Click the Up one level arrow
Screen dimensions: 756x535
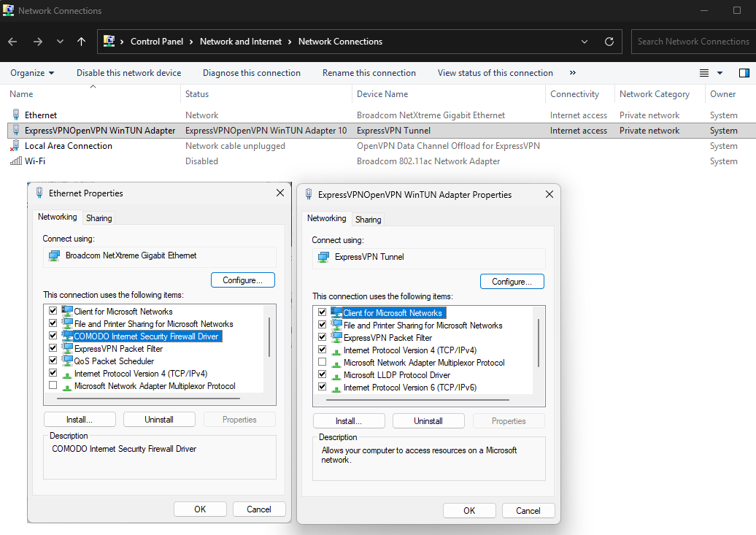[81, 42]
